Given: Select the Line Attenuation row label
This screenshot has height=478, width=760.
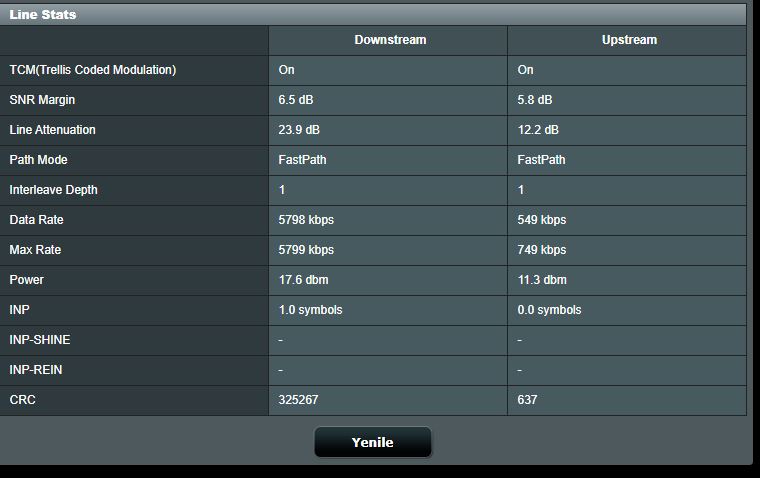Looking at the screenshot, I should point(52,130).
